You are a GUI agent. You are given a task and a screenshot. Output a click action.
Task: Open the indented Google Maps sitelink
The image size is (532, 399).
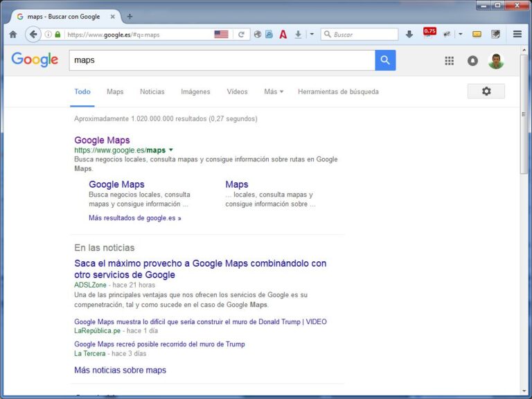[116, 184]
